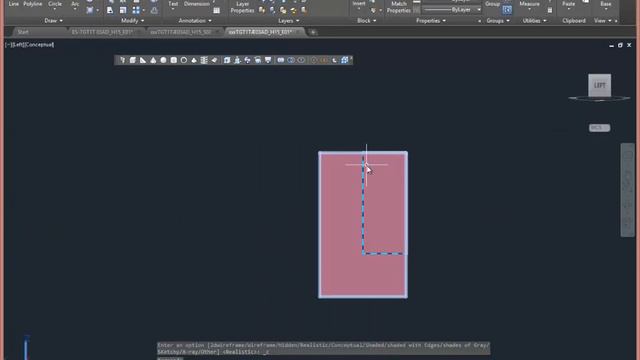Click the Measure utility button
The width and height of the screenshot is (640, 360).
(529, 4)
